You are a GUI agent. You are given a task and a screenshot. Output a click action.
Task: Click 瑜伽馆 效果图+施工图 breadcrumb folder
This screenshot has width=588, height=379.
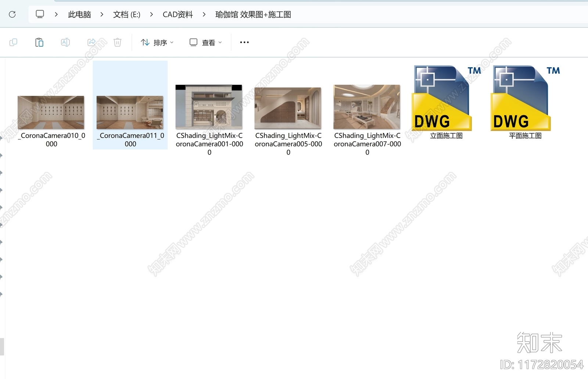pos(253,14)
